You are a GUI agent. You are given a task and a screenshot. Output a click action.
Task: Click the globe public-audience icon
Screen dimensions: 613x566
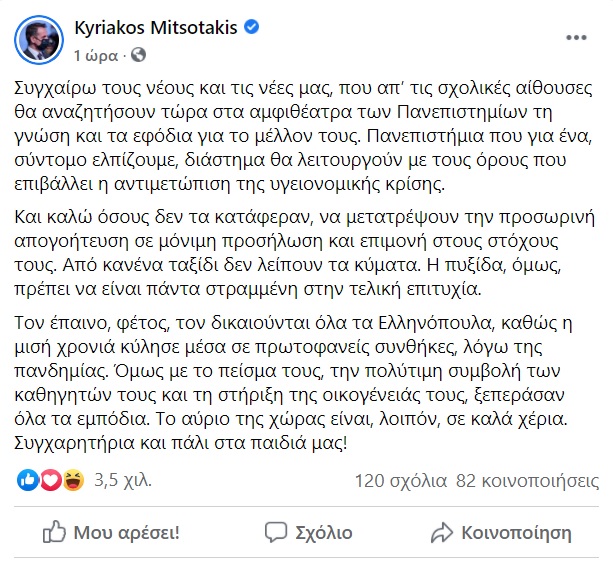point(138,55)
